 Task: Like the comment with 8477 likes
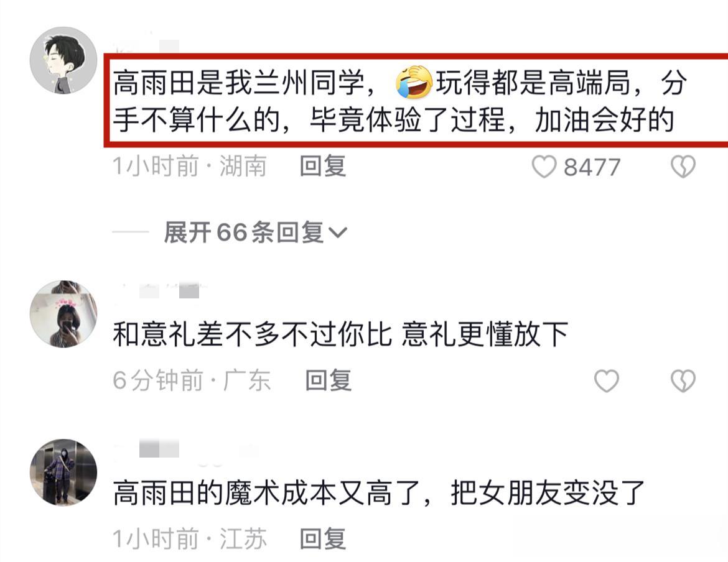(x=544, y=167)
